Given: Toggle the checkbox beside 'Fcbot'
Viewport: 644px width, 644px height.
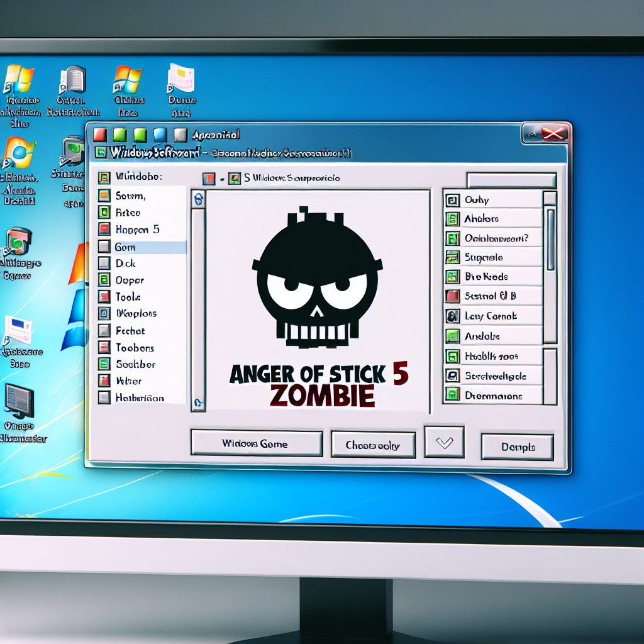Looking at the screenshot, I should coord(104,331).
